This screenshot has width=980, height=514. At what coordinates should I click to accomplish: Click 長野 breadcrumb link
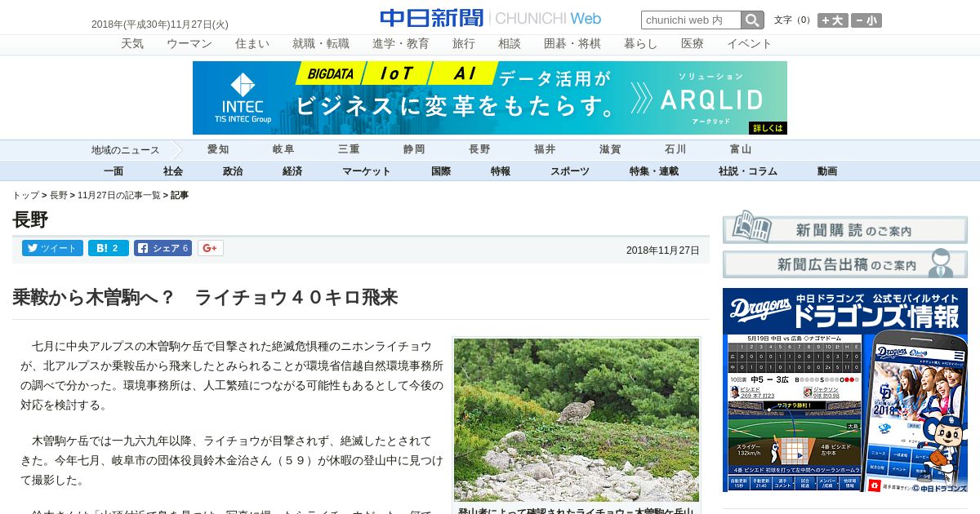point(59,196)
